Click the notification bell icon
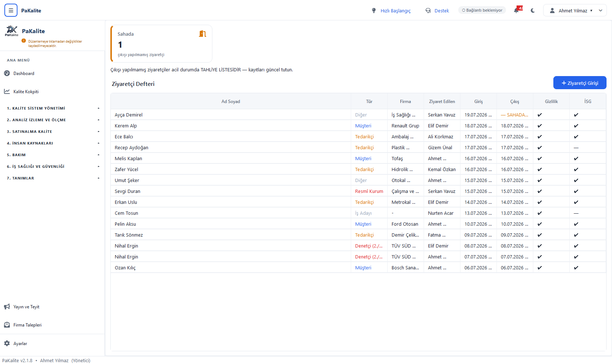 516,11
